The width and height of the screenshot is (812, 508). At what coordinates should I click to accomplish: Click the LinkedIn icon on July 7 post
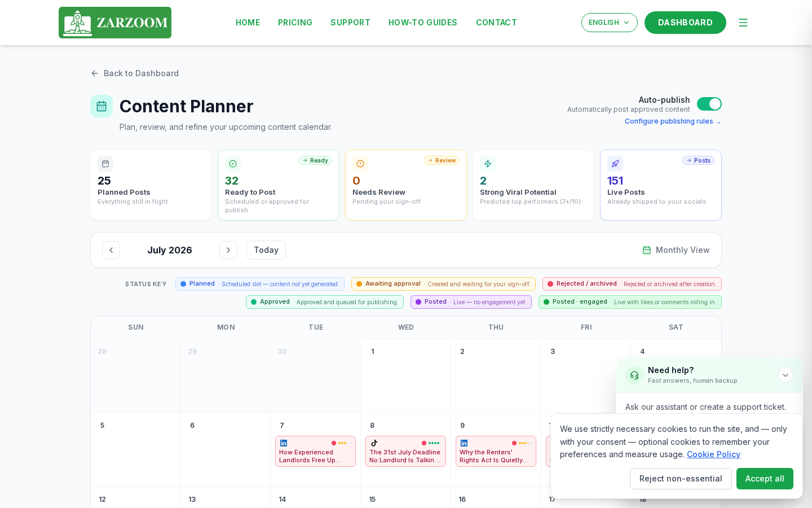pos(284,443)
